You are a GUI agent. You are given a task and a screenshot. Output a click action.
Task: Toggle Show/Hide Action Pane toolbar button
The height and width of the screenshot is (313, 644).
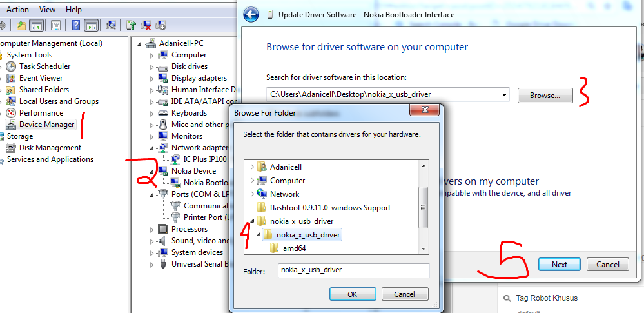click(91, 26)
